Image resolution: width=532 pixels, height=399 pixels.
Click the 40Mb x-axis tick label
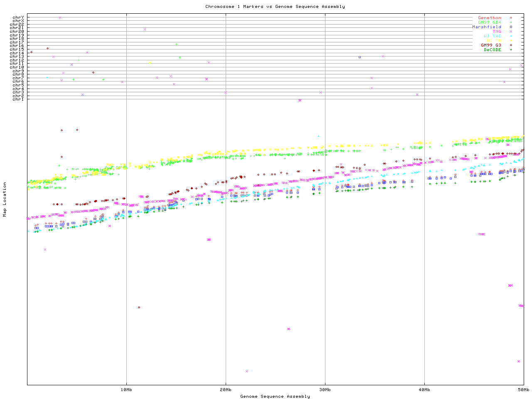424,390
